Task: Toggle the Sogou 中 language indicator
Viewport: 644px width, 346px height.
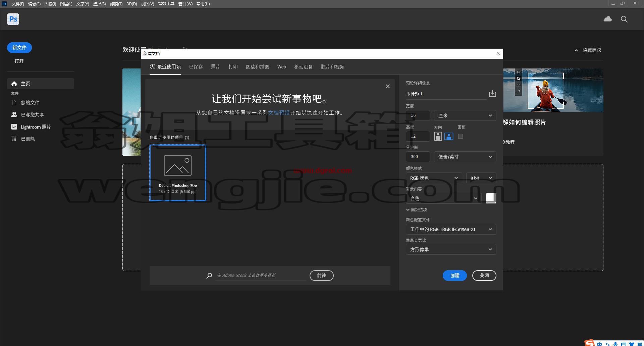Action: click(599, 344)
